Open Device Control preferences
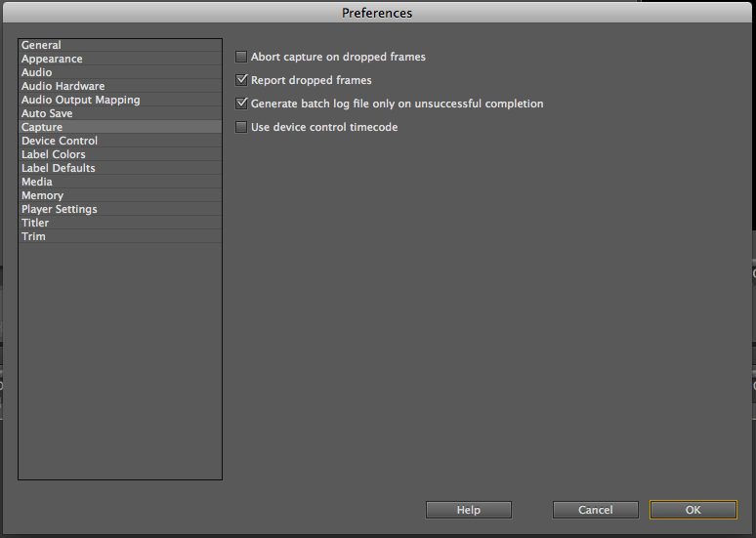The height and width of the screenshot is (538, 756). point(120,141)
